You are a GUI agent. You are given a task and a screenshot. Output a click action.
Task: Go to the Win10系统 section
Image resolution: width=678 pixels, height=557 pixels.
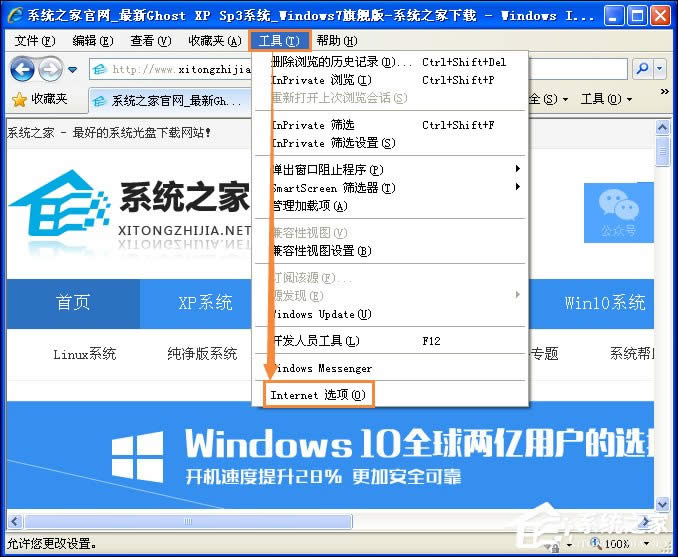pos(605,303)
